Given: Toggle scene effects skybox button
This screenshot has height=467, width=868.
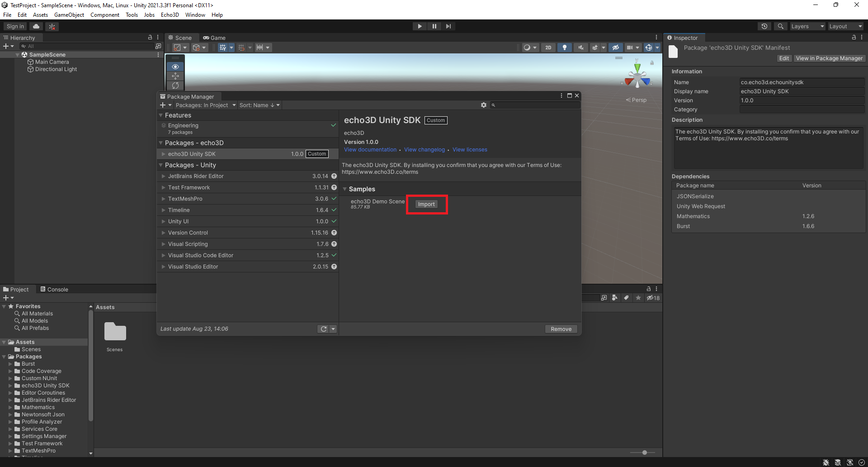Looking at the screenshot, I should [x=595, y=48].
